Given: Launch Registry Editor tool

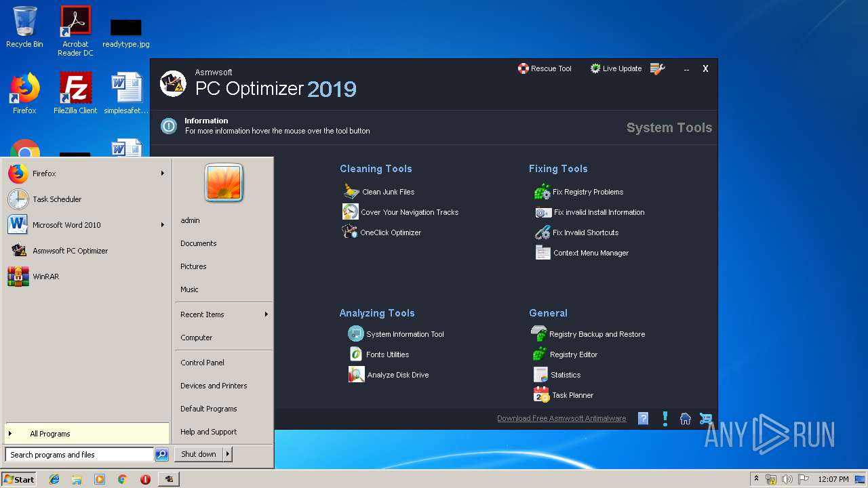Looking at the screenshot, I should (x=564, y=354).
